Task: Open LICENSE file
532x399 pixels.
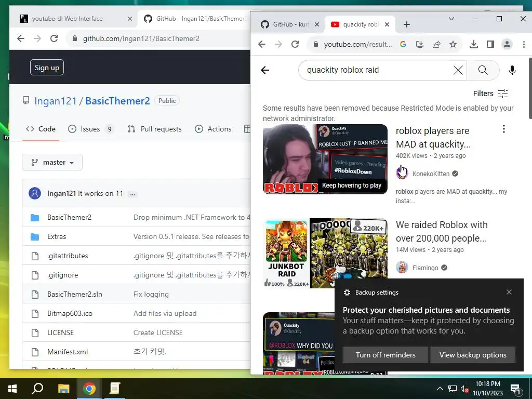Action: tap(60, 332)
